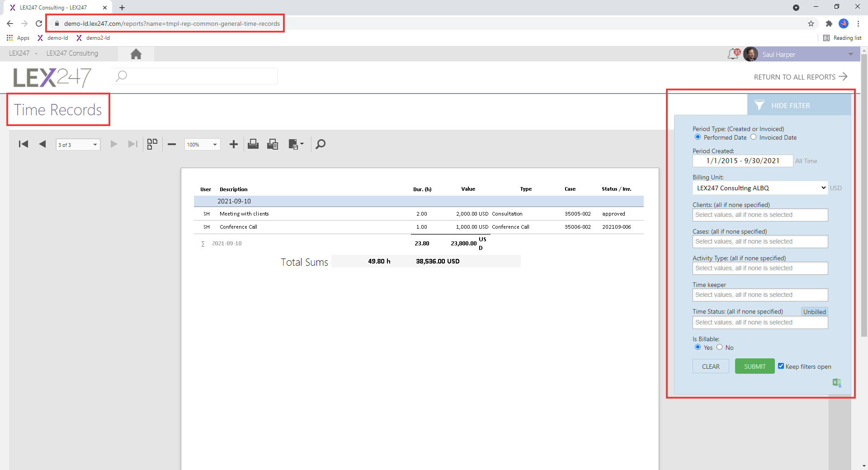Click 'approved' status cell
Screen dimensions: 868x470
tap(613, 214)
